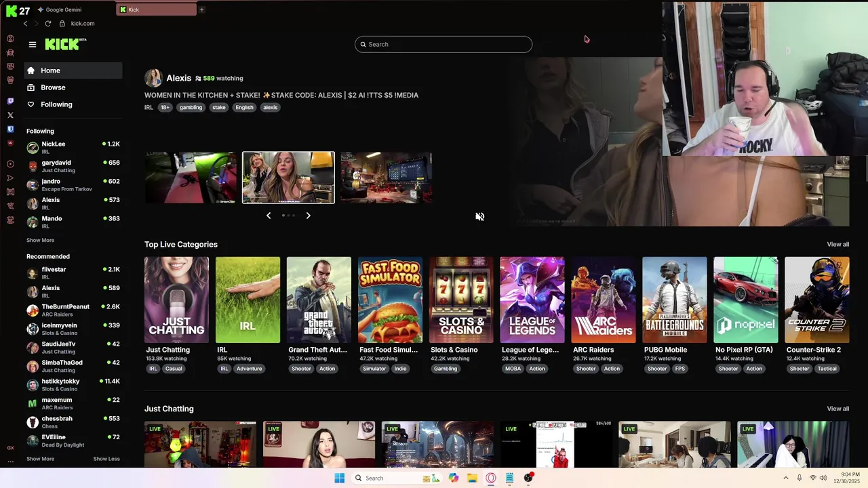Click NickLee's avatar in Following list
Viewport: 868px width, 488px height.
[x=33, y=147]
